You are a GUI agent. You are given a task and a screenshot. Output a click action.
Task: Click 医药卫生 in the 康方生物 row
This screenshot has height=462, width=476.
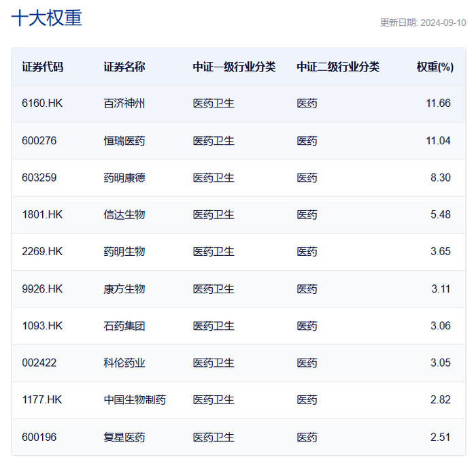(214, 289)
